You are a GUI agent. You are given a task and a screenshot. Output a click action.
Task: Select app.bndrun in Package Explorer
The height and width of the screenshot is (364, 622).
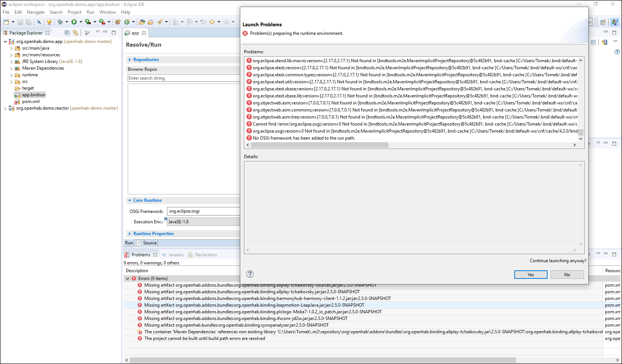[x=33, y=95]
